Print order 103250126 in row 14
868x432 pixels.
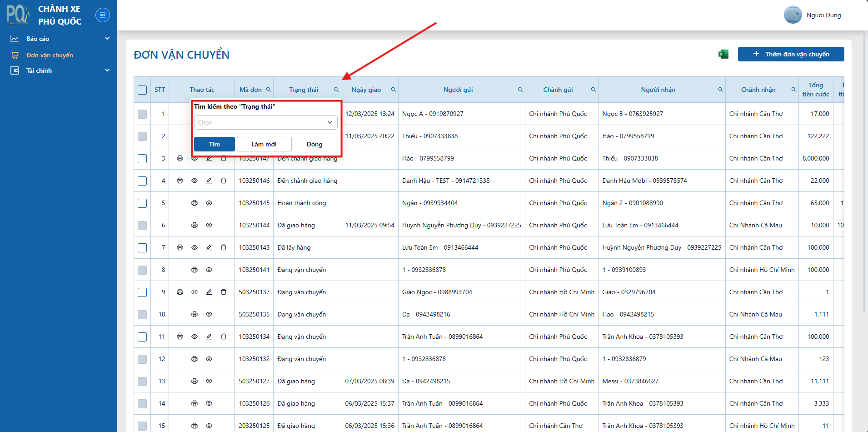click(x=195, y=403)
